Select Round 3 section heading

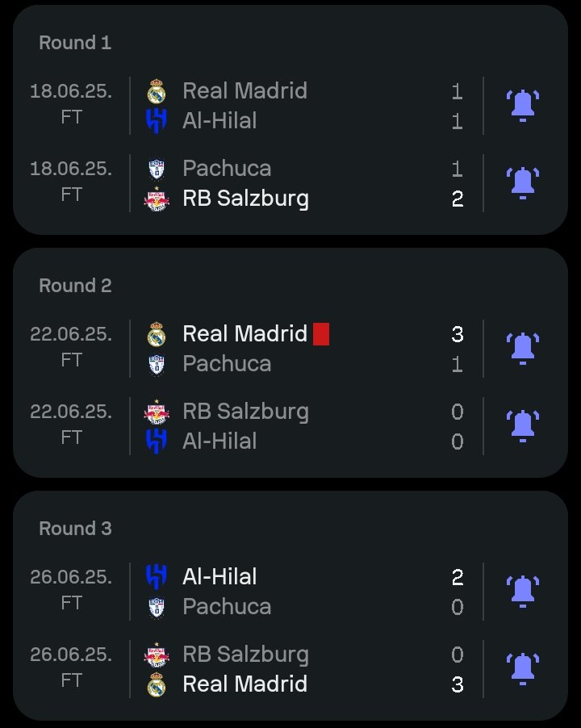tap(75, 529)
